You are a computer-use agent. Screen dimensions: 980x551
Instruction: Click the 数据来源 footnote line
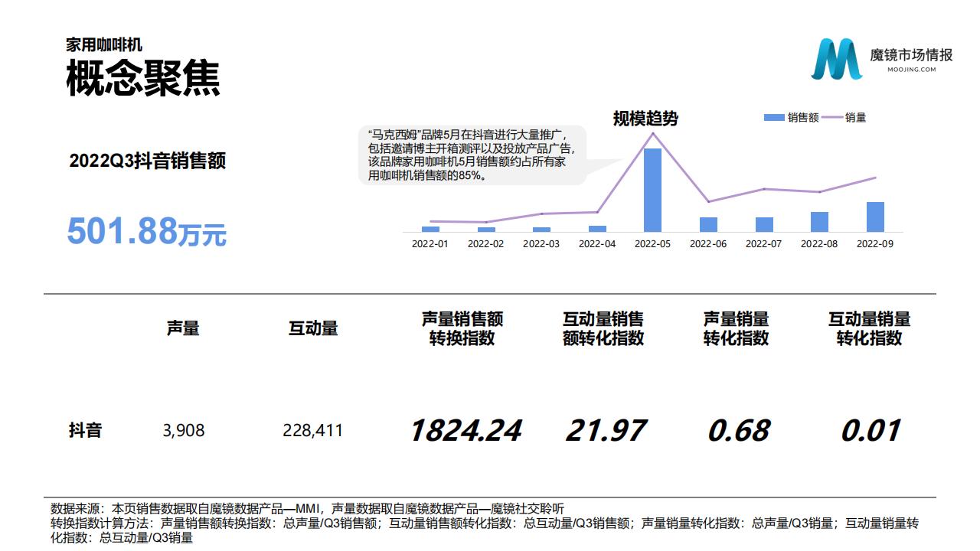pyautogui.click(x=308, y=509)
